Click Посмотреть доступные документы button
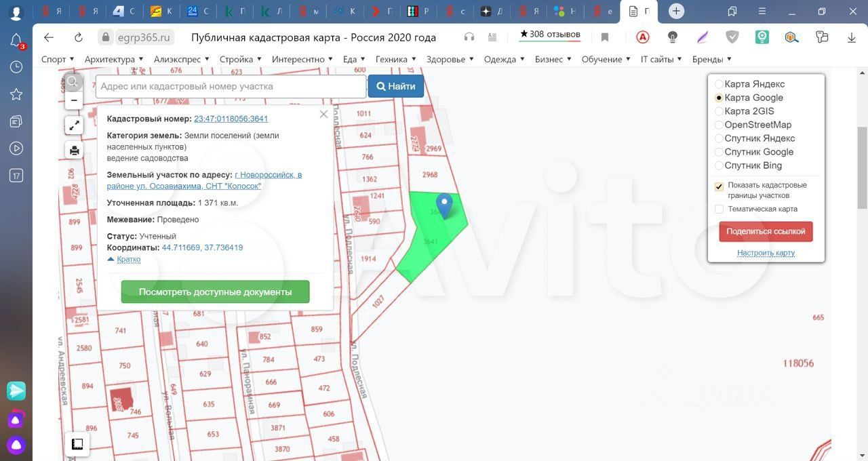868x461 pixels. point(216,292)
